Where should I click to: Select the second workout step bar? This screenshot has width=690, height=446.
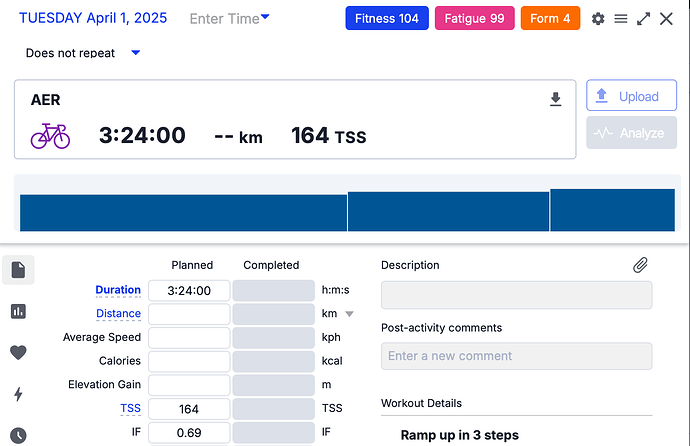point(448,212)
